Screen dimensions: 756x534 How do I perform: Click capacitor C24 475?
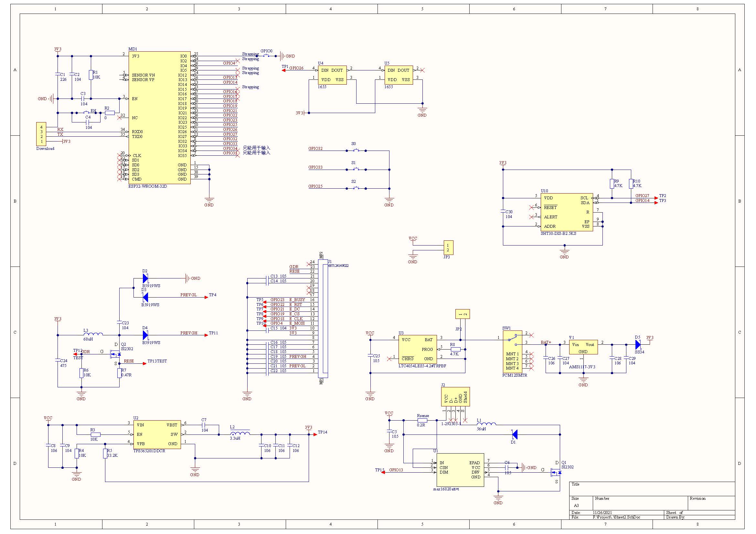58,361
